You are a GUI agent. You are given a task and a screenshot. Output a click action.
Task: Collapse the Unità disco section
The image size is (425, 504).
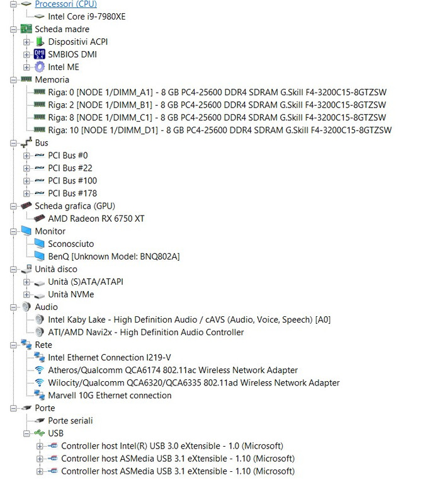pyautogui.click(x=13, y=270)
